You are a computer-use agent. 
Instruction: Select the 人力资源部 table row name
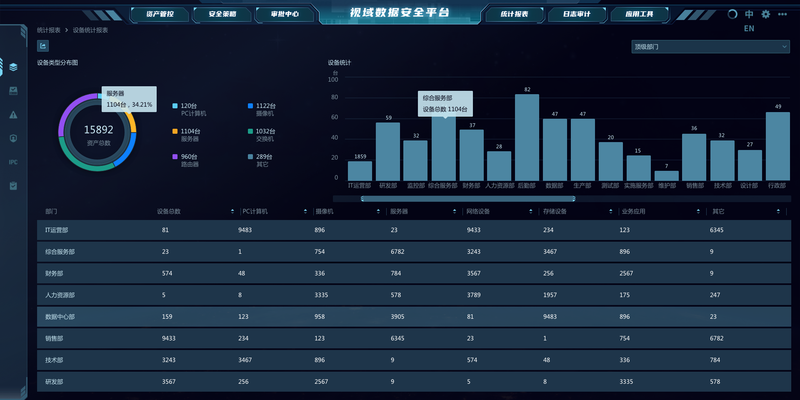coord(60,295)
